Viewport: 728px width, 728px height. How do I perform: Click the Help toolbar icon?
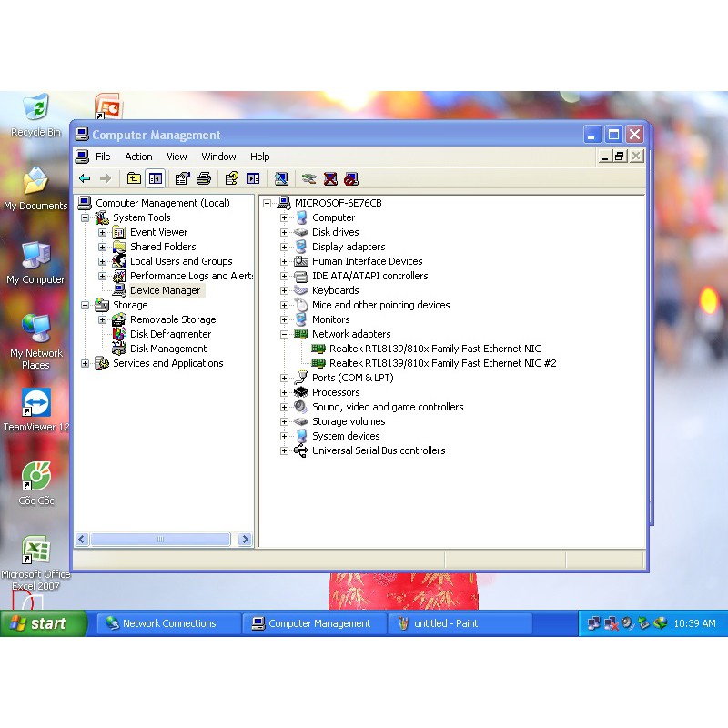coord(231,178)
